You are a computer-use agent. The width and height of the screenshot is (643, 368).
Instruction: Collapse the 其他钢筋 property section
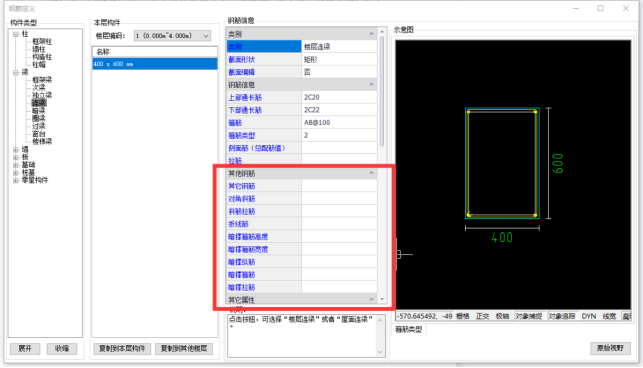pyautogui.click(x=372, y=173)
